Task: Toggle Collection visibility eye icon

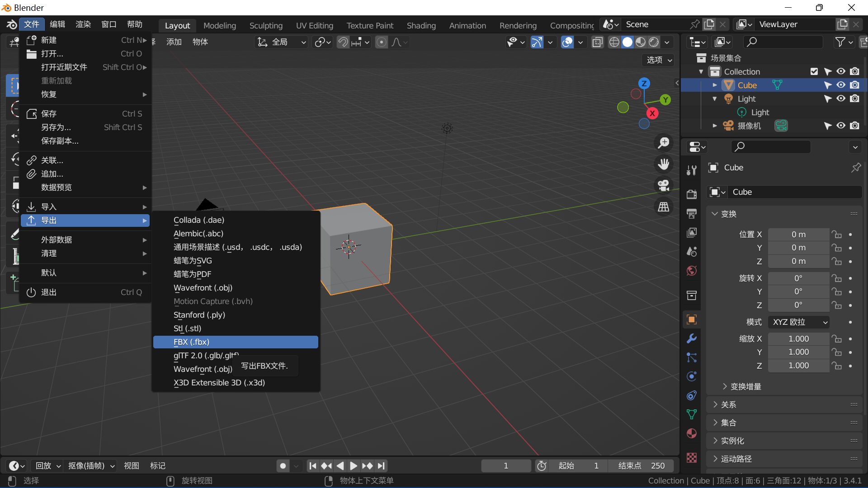Action: point(841,71)
